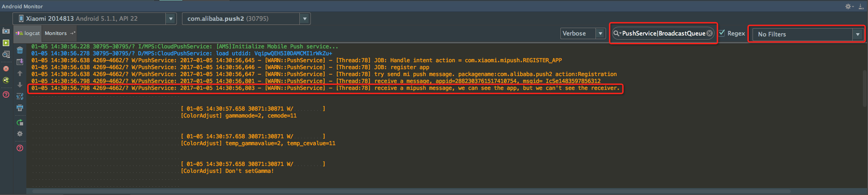
Task: Click the restart logcat green arrow icon
Action: (x=20, y=123)
